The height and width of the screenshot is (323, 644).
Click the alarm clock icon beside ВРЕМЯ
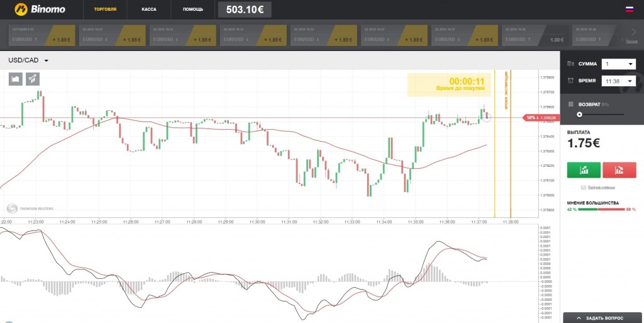tap(570, 81)
